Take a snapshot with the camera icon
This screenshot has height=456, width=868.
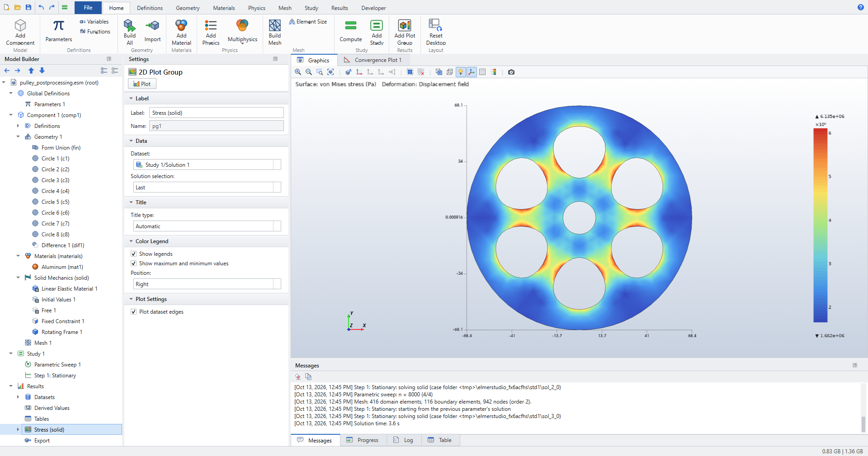511,72
